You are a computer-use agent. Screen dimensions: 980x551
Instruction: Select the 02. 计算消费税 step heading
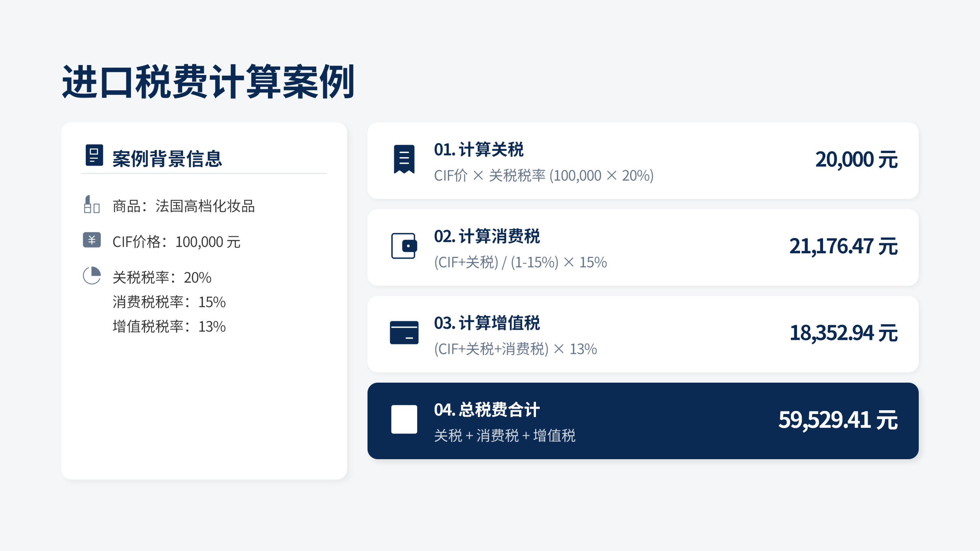487,236
